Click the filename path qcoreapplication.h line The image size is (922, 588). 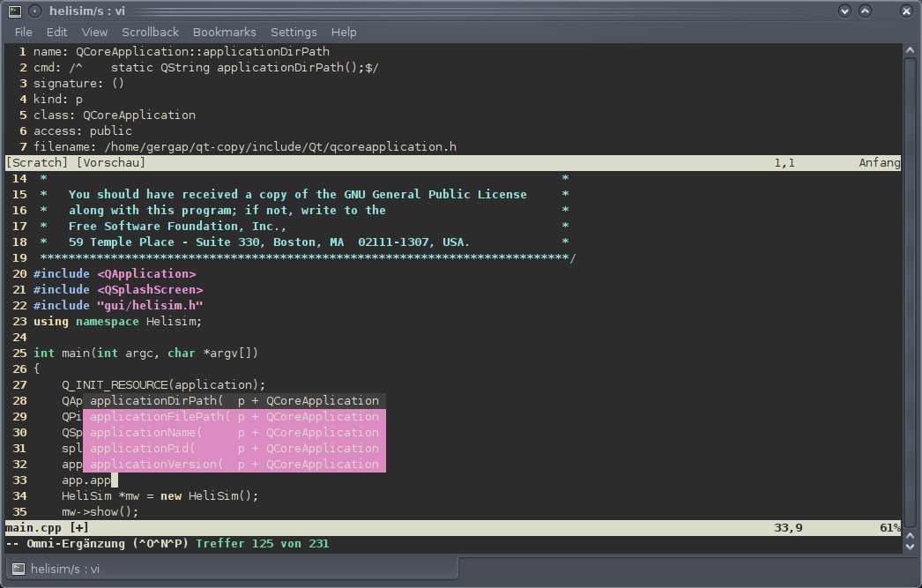(x=245, y=147)
